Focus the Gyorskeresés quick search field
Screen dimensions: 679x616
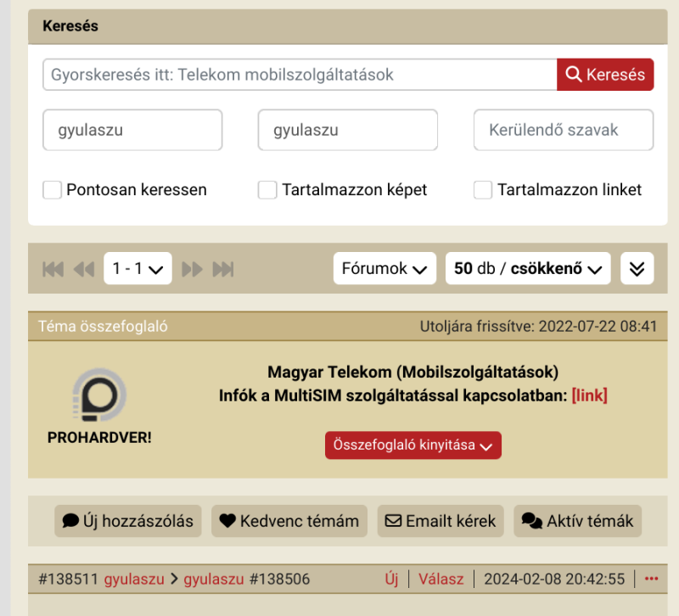point(300,75)
